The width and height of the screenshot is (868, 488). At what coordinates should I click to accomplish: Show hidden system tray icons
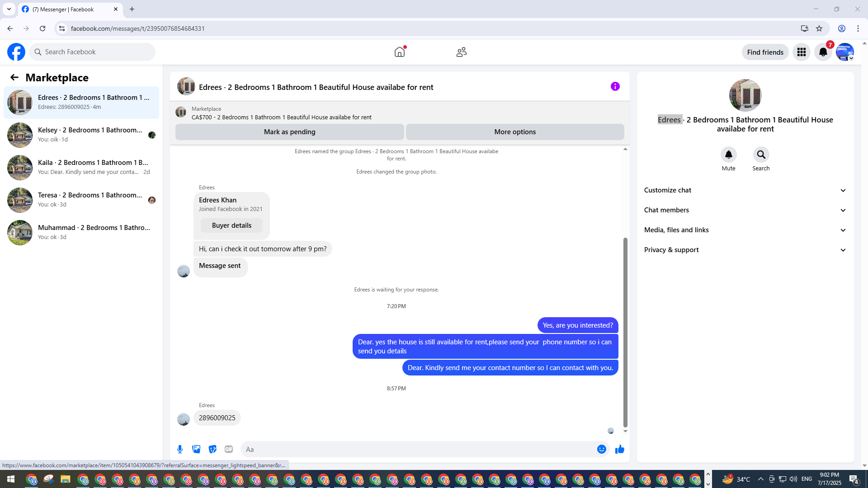pyautogui.click(x=760, y=479)
